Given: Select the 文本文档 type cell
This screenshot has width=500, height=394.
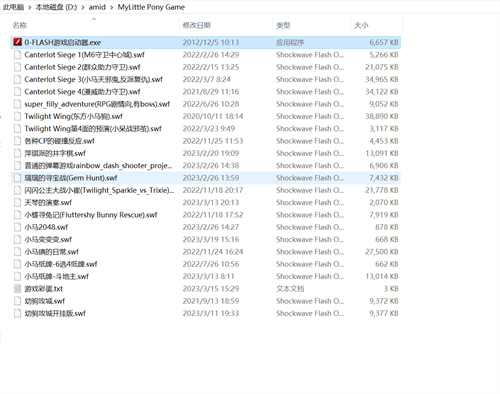Looking at the screenshot, I should pos(290,289).
